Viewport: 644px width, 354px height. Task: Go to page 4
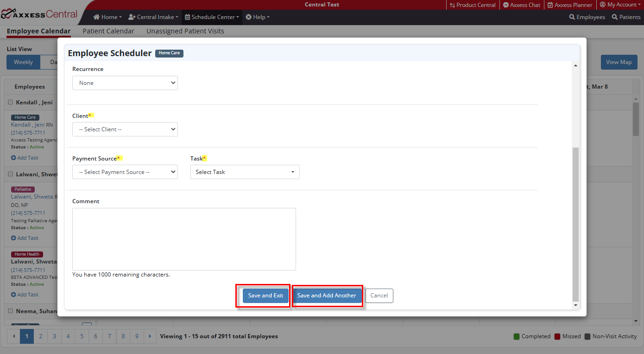click(x=68, y=336)
